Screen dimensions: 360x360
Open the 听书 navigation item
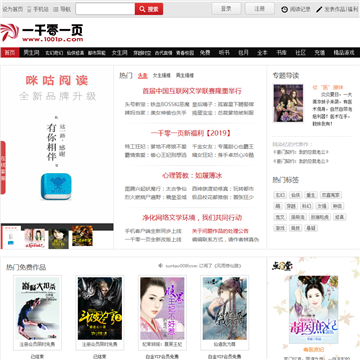click(x=224, y=53)
